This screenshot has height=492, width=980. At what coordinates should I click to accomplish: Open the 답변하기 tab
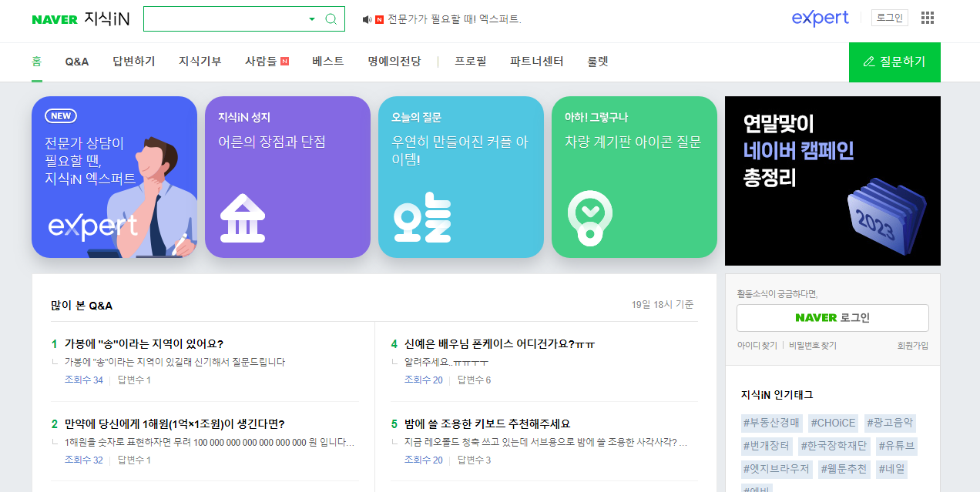(134, 62)
